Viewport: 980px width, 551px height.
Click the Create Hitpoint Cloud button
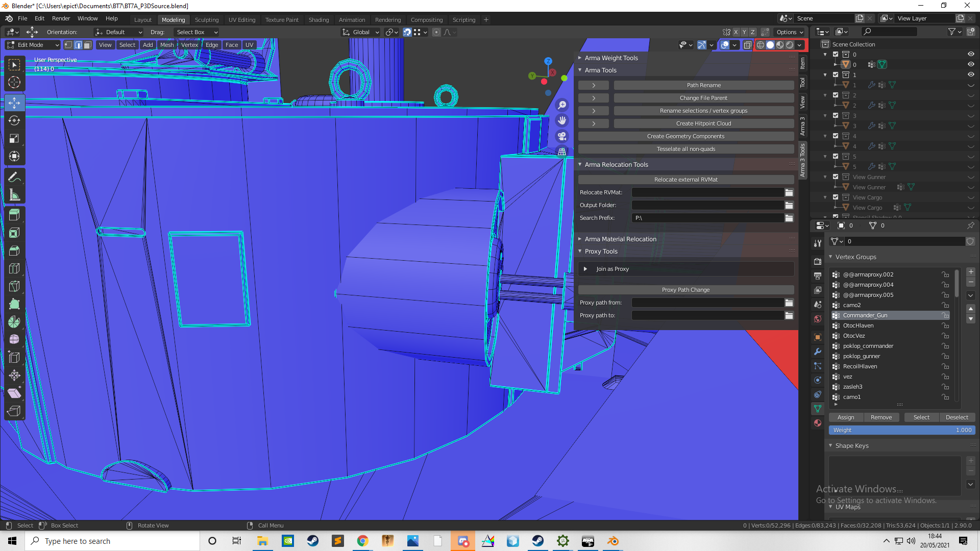pos(703,123)
